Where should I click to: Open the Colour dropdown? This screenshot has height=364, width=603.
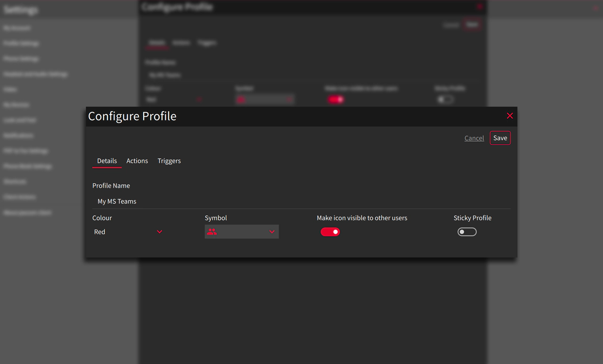127,231
